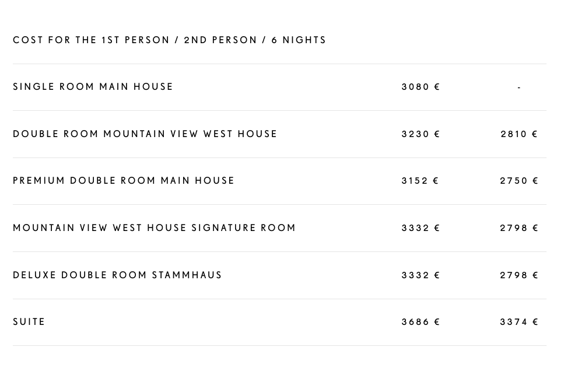
Task: Select the Suite row label
Action: [x=29, y=322]
